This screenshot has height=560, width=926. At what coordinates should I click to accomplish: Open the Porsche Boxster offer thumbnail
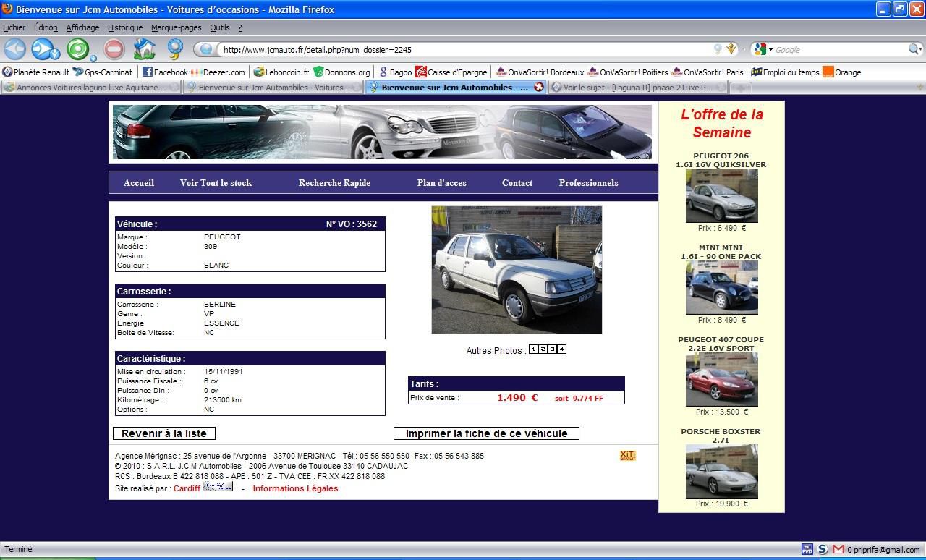721,472
